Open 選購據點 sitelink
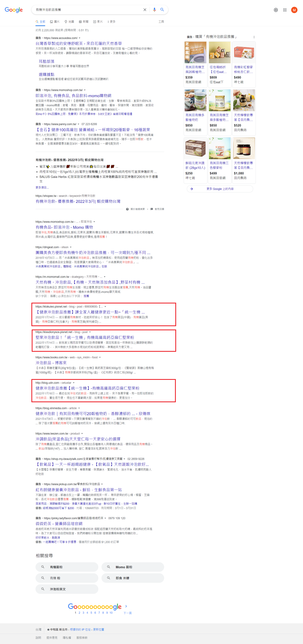 point(47,74)
